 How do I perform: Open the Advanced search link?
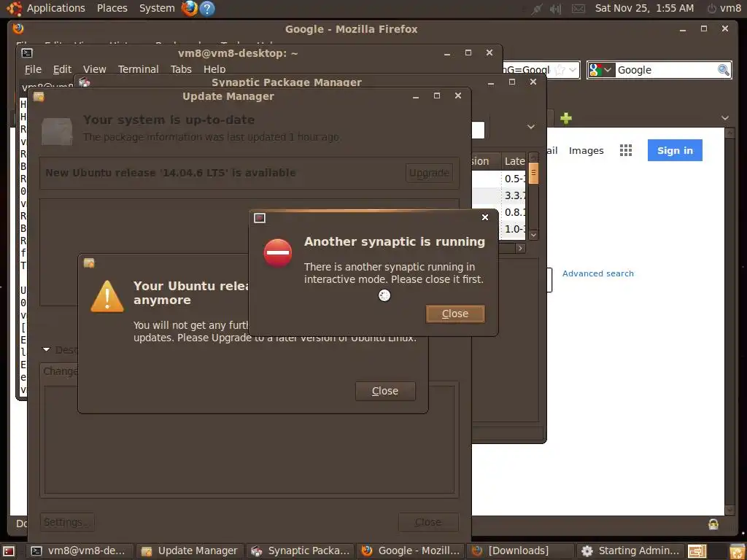click(598, 273)
